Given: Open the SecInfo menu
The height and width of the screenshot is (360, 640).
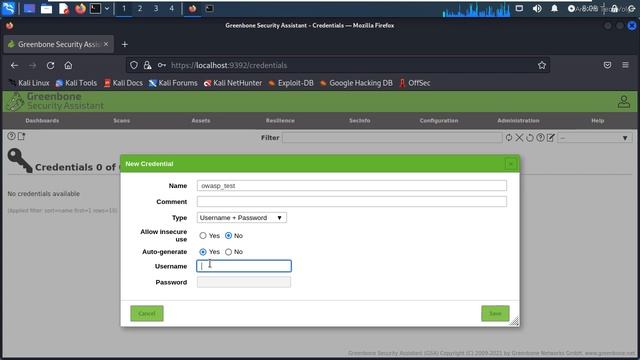Looking at the screenshot, I should pos(360,121).
